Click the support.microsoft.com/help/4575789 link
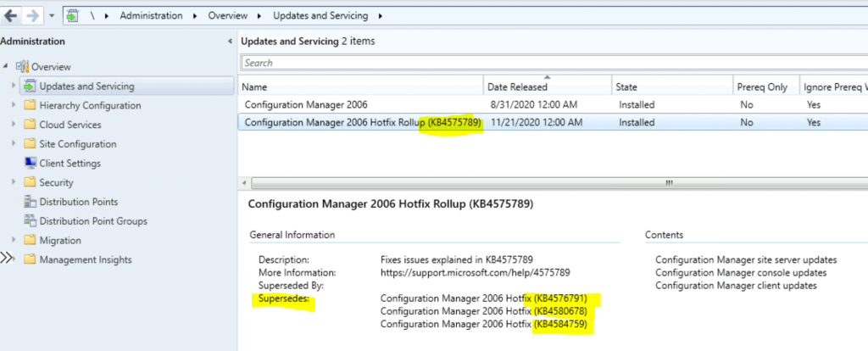868x351 pixels. point(475,272)
